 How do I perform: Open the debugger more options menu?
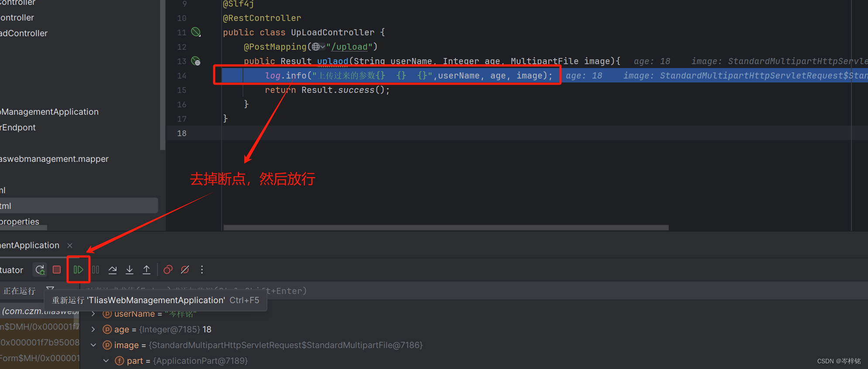202,270
